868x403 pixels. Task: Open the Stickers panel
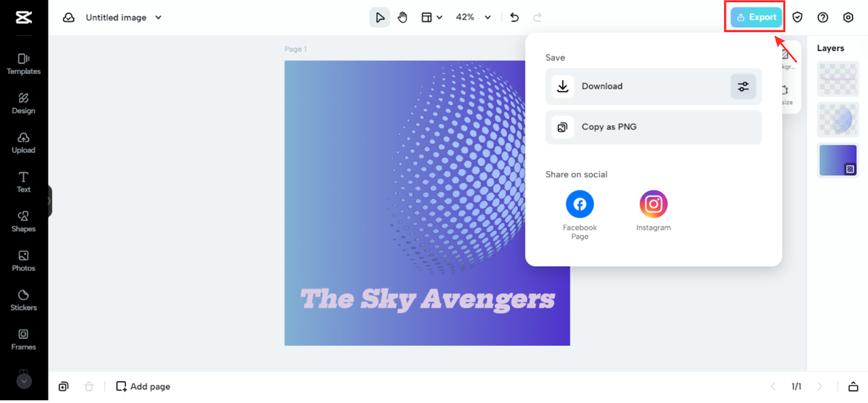coord(24,299)
